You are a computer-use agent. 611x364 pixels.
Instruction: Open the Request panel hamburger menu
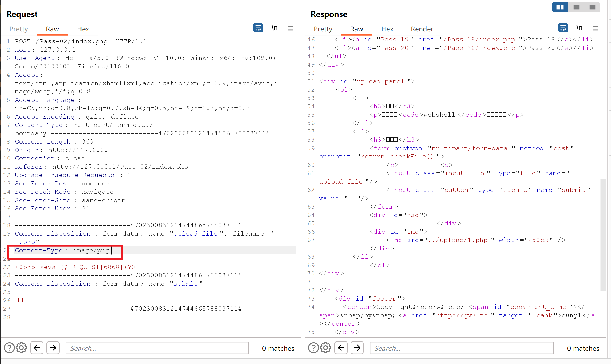[x=291, y=28]
